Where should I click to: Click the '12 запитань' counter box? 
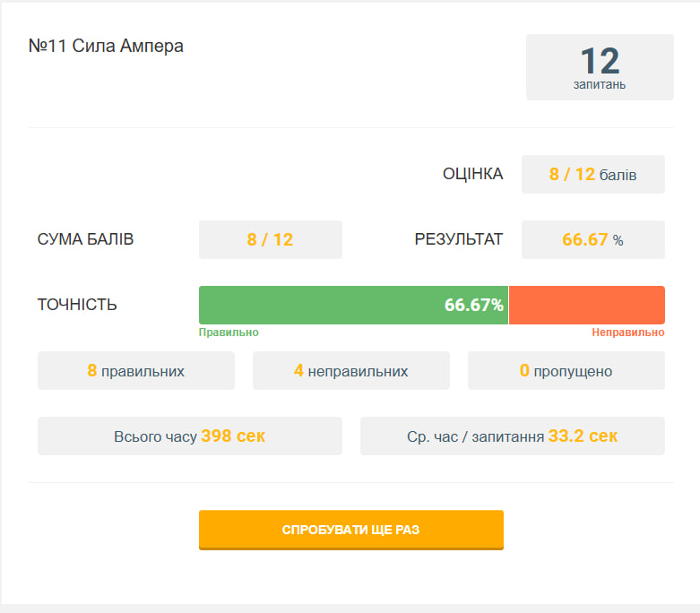(x=599, y=67)
